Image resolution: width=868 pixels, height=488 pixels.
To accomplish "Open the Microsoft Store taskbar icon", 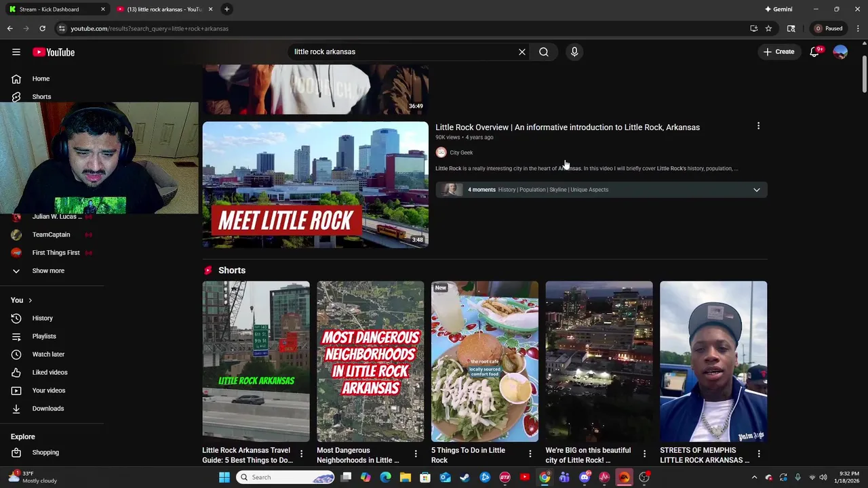I will pos(425,477).
